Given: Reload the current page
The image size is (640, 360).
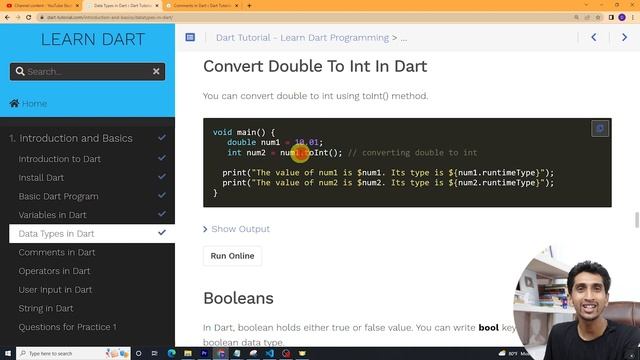Looking at the screenshot, I should pos(29,18).
